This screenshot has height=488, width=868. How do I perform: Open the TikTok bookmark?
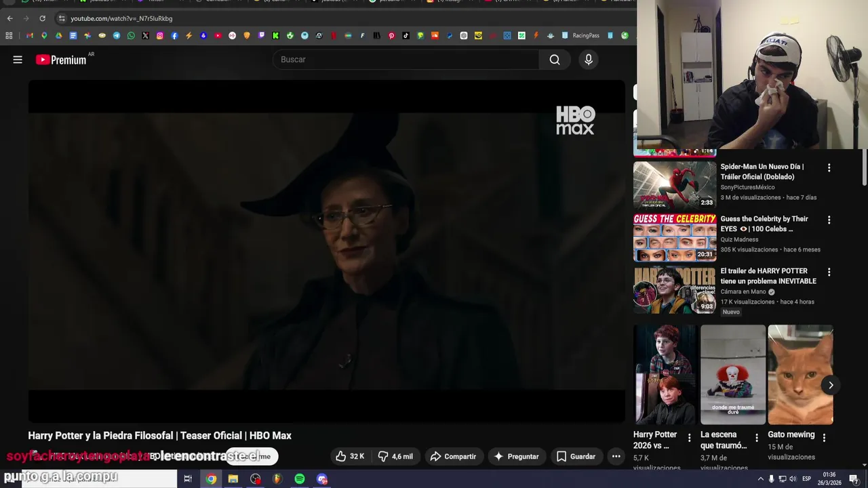[x=406, y=35]
